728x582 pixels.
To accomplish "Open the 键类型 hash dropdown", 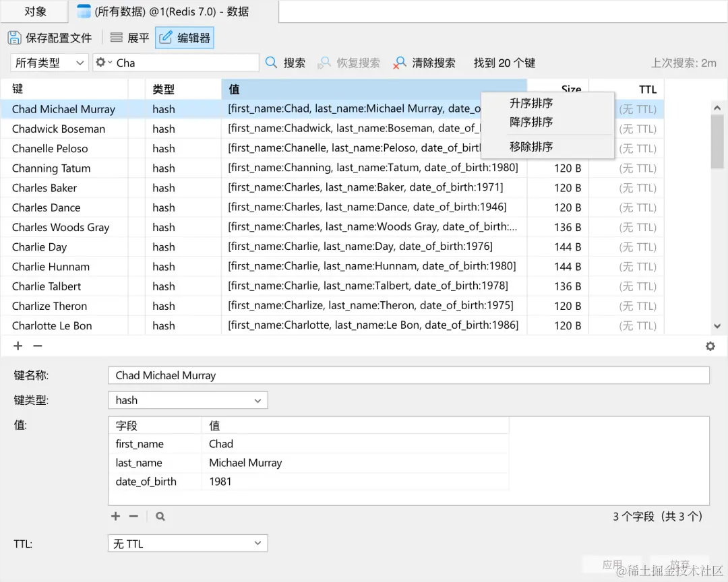I will tap(188, 400).
